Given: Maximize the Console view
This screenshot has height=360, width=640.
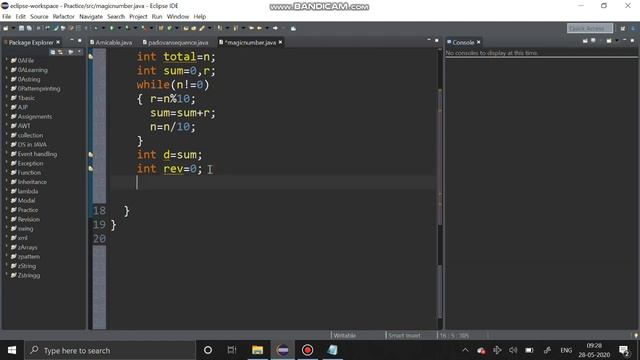Looking at the screenshot, I should [632, 40].
